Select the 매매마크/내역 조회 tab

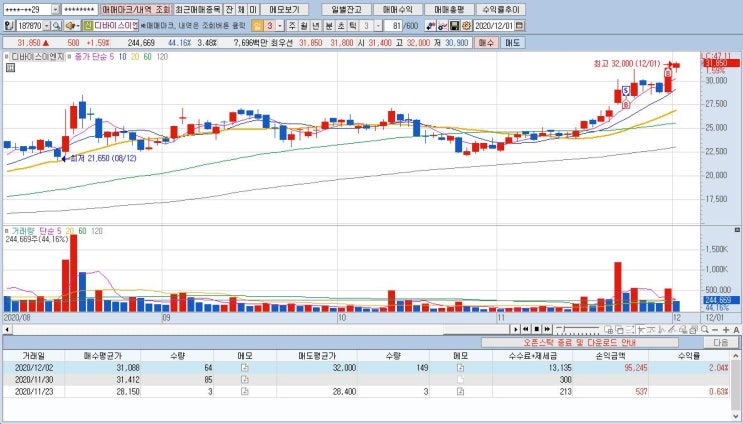[x=136, y=9]
